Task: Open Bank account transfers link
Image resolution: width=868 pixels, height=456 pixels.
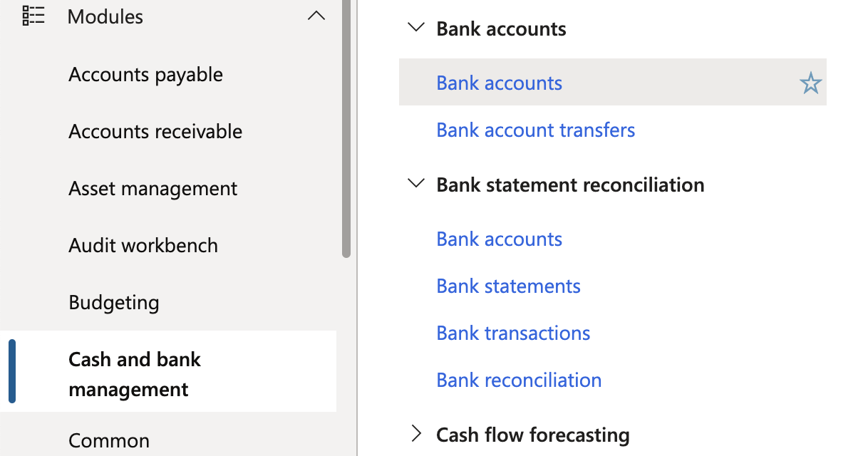Action: tap(535, 130)
